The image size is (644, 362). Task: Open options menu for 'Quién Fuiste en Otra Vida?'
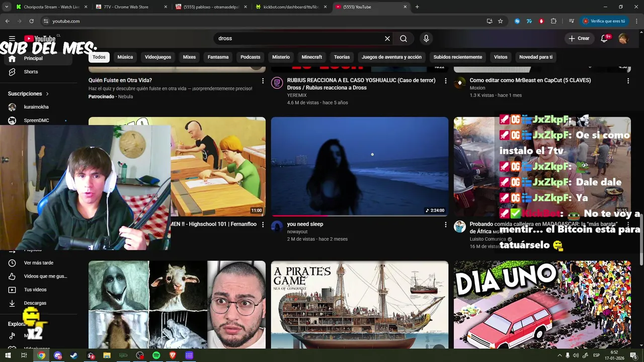(263, 80)
